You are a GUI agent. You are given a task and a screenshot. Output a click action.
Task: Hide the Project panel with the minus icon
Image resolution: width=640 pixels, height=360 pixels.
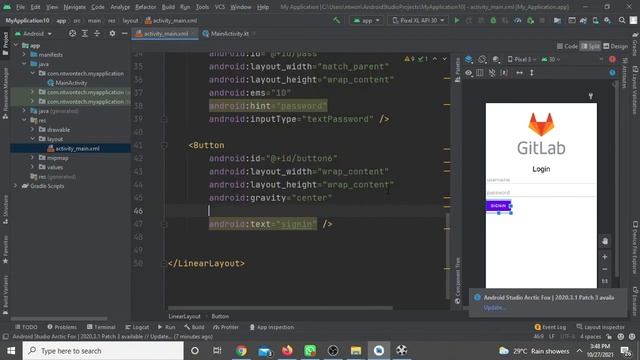coord(124,33)
